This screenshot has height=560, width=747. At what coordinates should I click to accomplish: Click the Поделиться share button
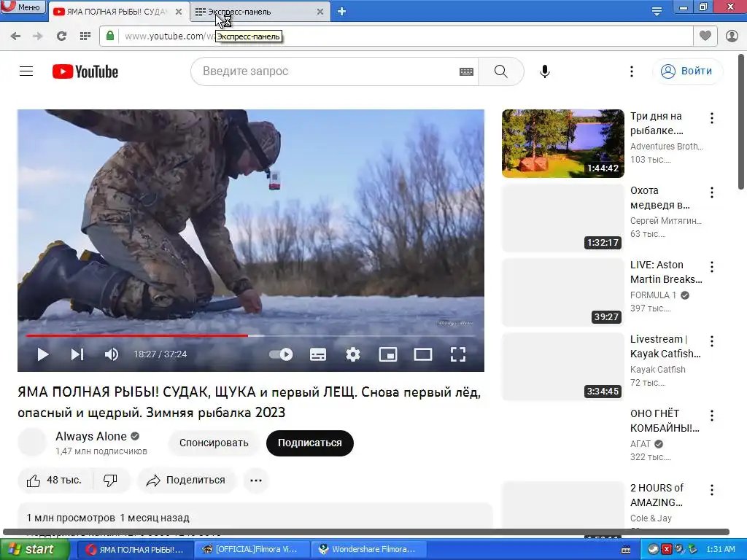coord(186,480)
